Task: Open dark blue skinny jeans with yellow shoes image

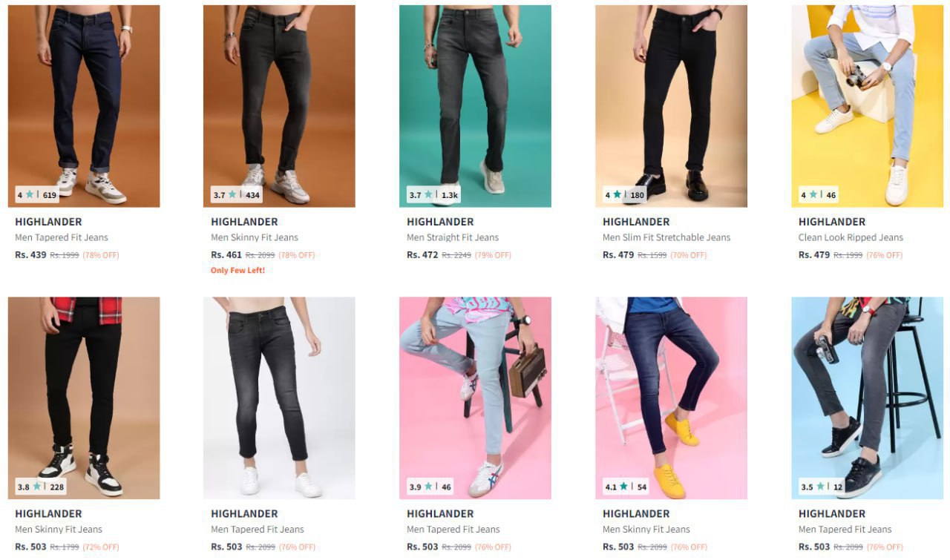Action: (x=672, y=398)
